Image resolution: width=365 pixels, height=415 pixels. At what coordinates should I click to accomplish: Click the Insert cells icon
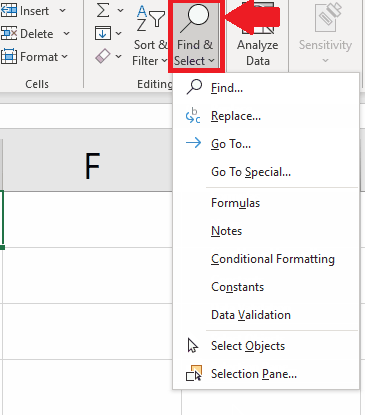coord(9,10)
